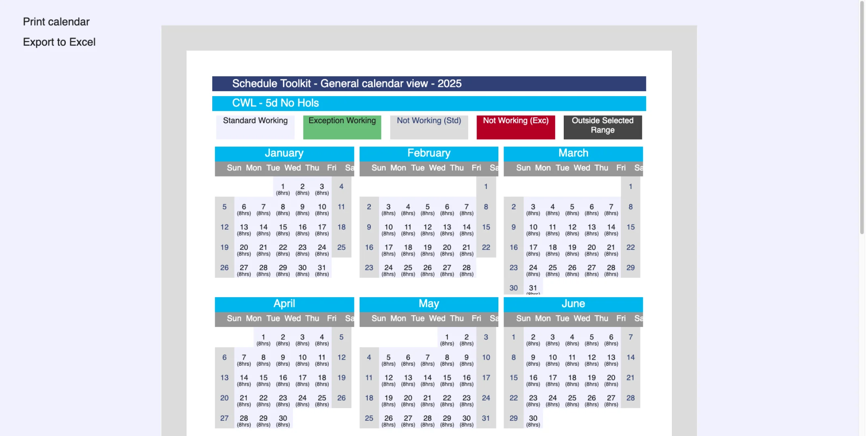868x436 pixels.
Task: Click the Export to Excel link
Action: [x=59, y=42]
